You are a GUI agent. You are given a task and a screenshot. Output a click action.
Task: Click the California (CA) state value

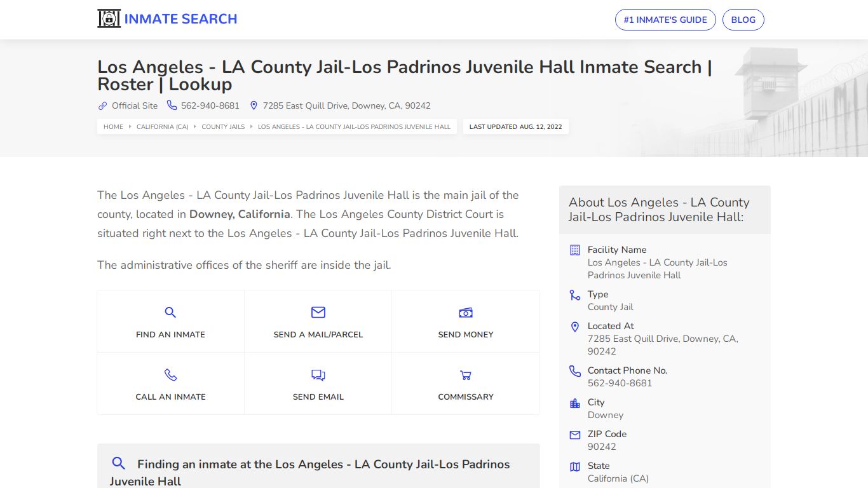[618, 478]
